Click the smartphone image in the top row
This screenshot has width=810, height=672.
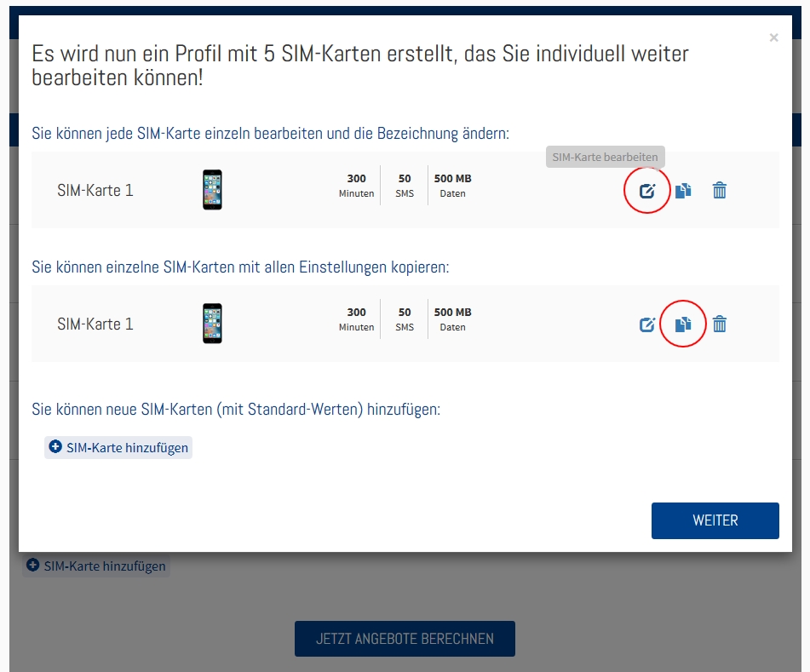[x=212, y=190]
